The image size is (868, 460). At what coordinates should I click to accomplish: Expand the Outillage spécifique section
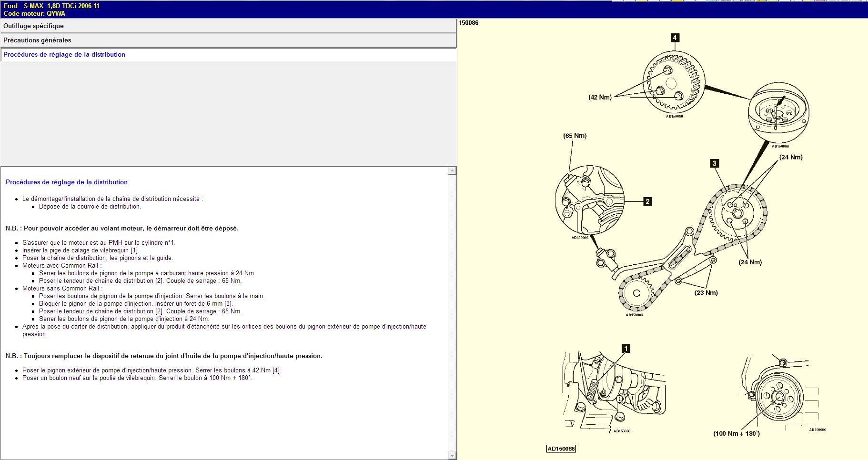[x=228, y=26]
